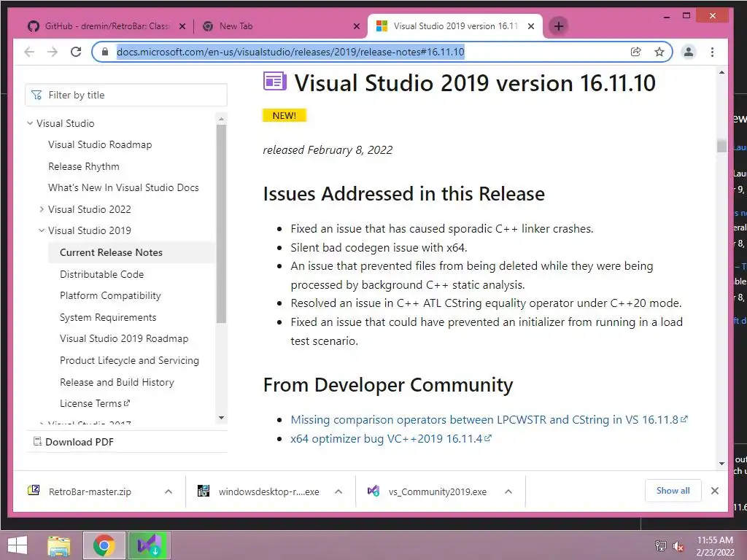Click page scrollbar down arrow

pos(721,463)
